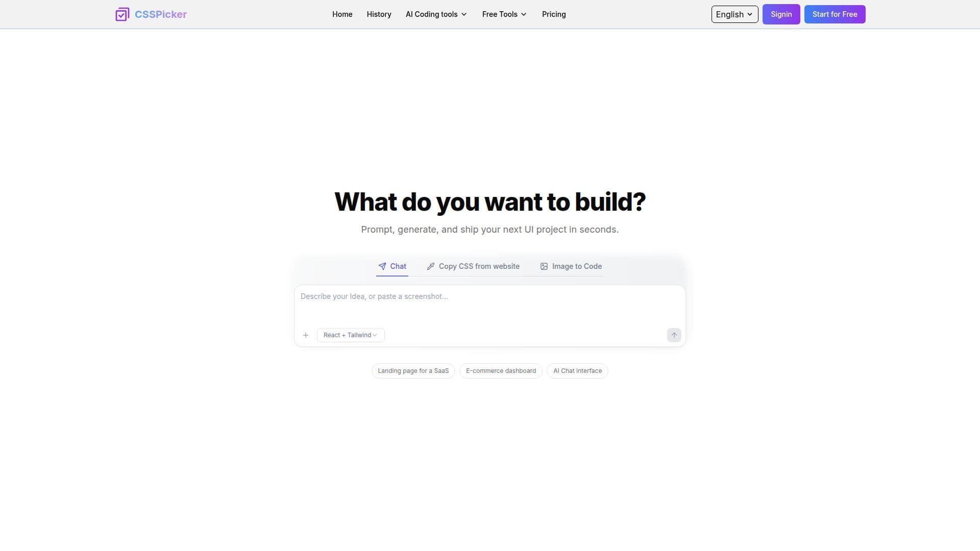This screenshot has width=980, height=551.
Task: Open the English language selector
Action: coord(734,14)
